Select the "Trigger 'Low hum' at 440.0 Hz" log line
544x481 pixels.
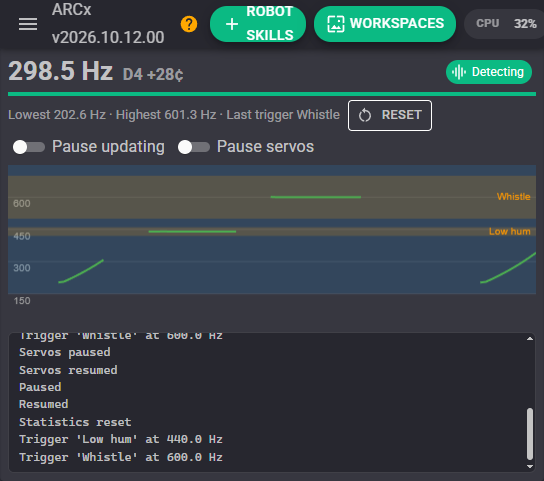(x=121, y=439)
